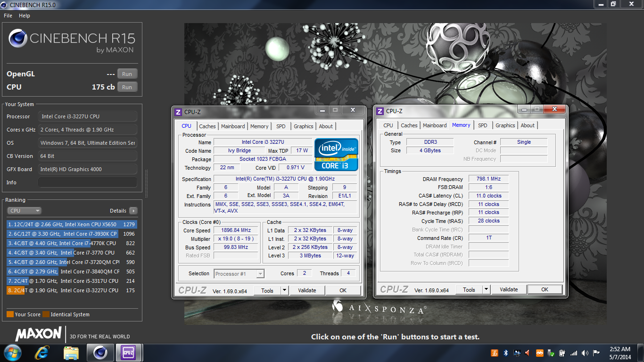This screenshot has width=644, height=362.
Task: Click OK in left CPU-Z window
Action: (x=343, y=290)
